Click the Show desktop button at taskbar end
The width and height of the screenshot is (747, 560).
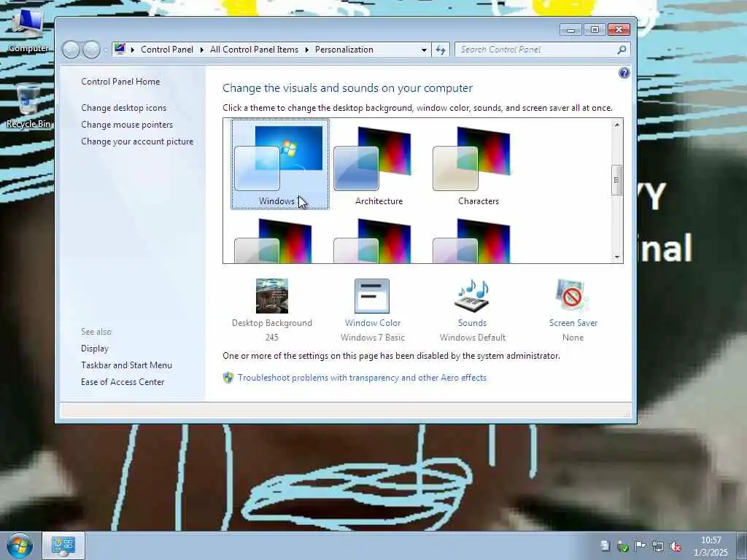(x=741, y=545)
